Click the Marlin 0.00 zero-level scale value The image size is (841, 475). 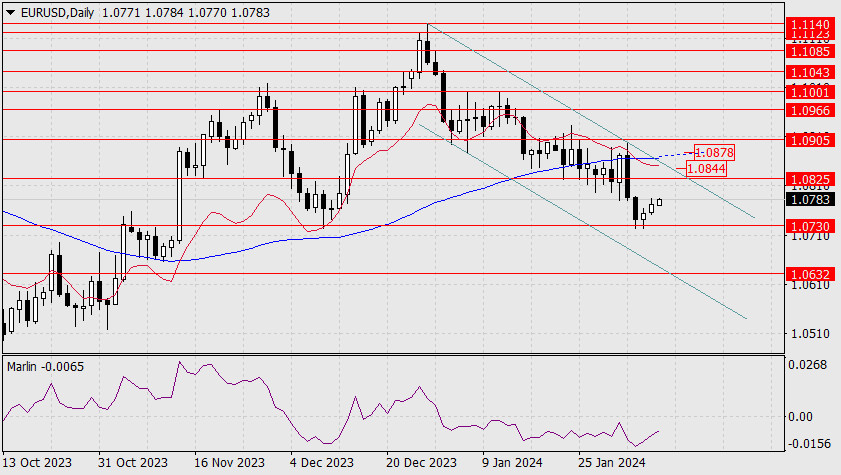pos(800,417)
